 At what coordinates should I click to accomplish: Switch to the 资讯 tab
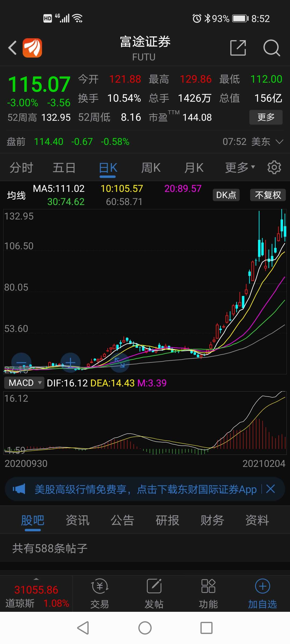click(78, 520)
